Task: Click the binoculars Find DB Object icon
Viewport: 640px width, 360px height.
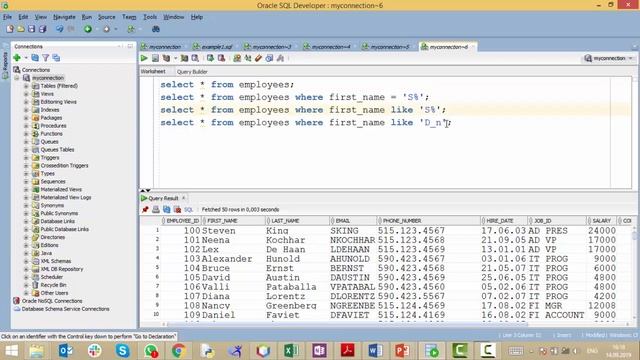Action: pos(156,29)
